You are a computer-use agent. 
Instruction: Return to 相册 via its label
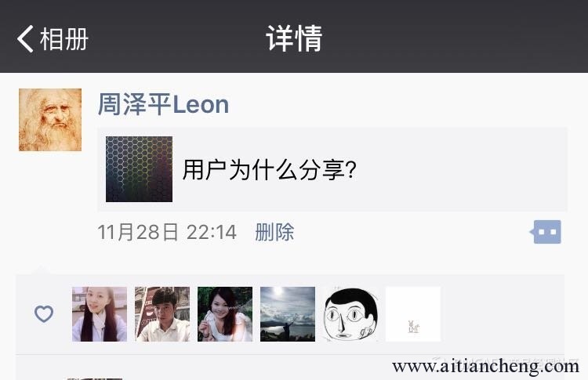pos(64,39)
